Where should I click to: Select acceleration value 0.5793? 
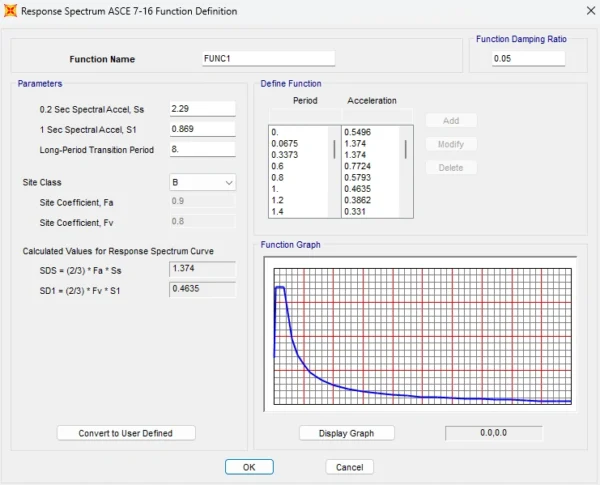coord(357,178)
